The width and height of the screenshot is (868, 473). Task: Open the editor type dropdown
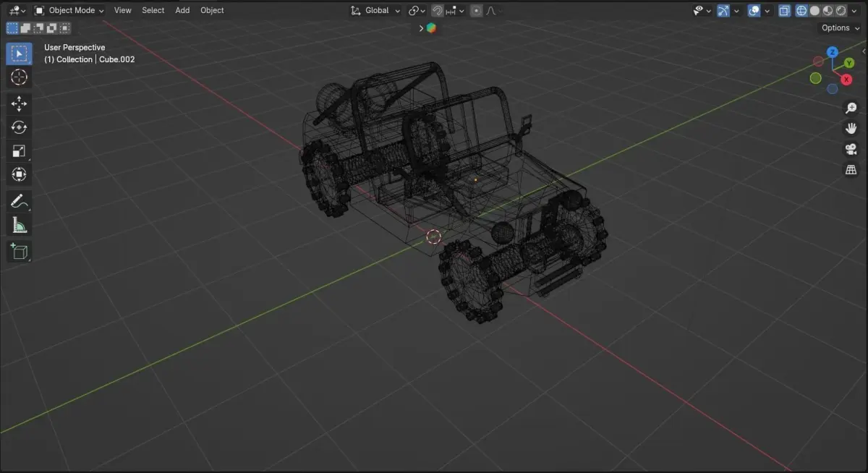coord(17,11)
